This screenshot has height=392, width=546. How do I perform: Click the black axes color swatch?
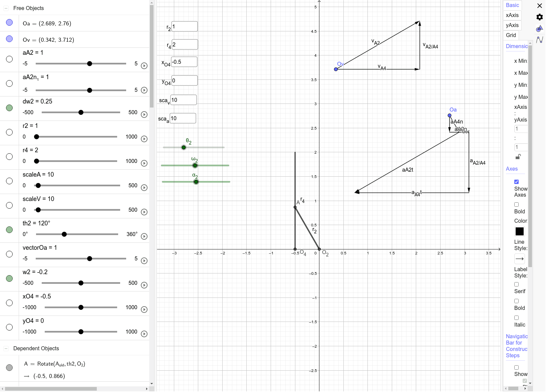pos(519,231)
